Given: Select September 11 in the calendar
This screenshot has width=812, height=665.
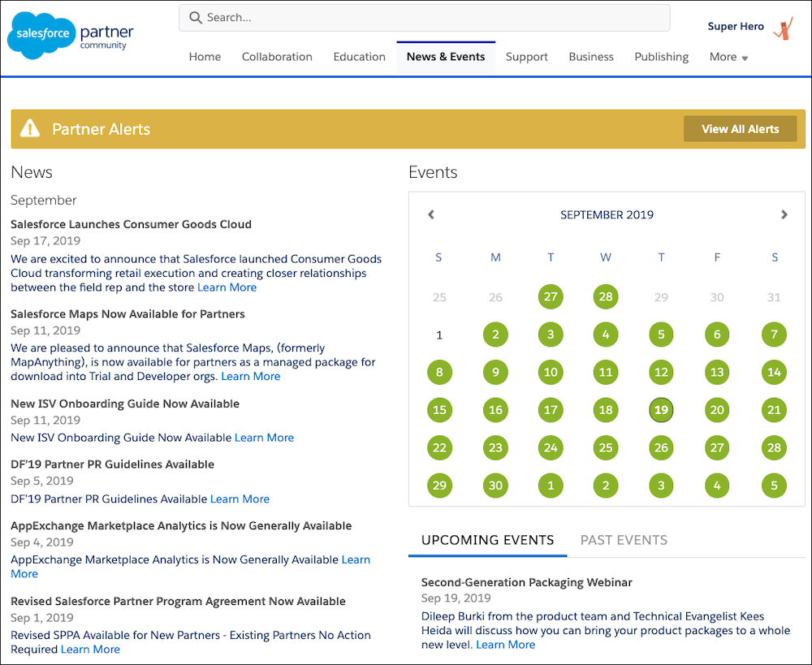Looking at the screenshot, I should point(606,373).
